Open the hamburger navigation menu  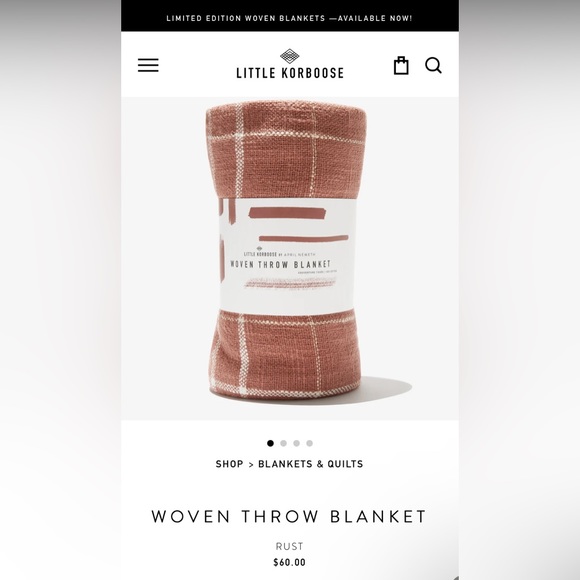(148, 65)
